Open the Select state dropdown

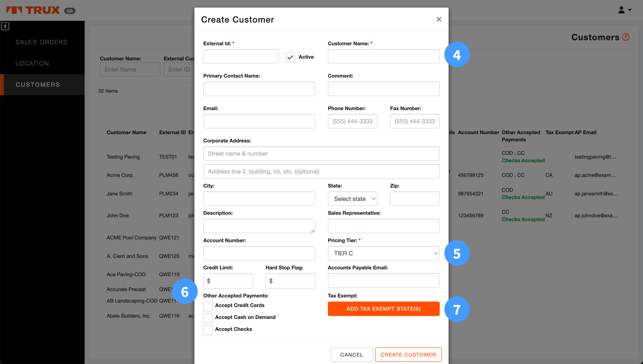click(x=352, y=199)
